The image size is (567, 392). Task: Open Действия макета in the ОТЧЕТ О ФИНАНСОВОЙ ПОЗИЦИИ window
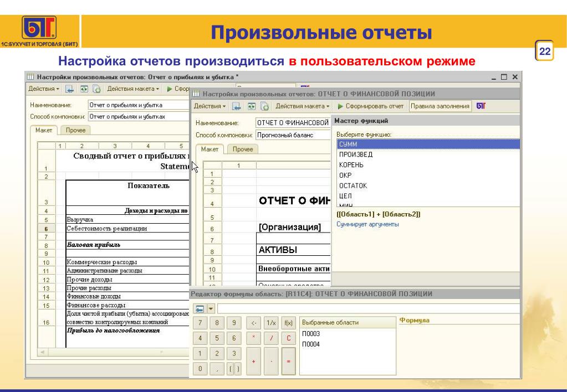point(302,106)
